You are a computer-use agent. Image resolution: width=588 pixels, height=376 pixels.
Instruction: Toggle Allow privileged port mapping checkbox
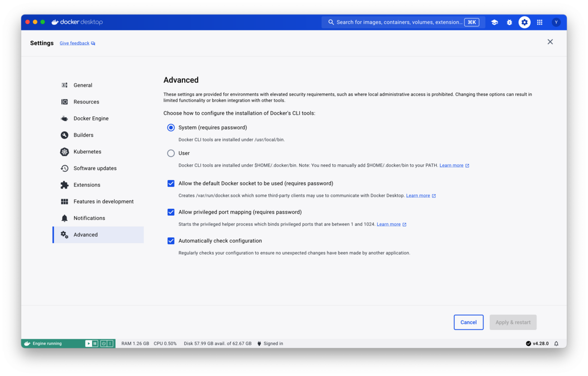(x=171, y=212)
